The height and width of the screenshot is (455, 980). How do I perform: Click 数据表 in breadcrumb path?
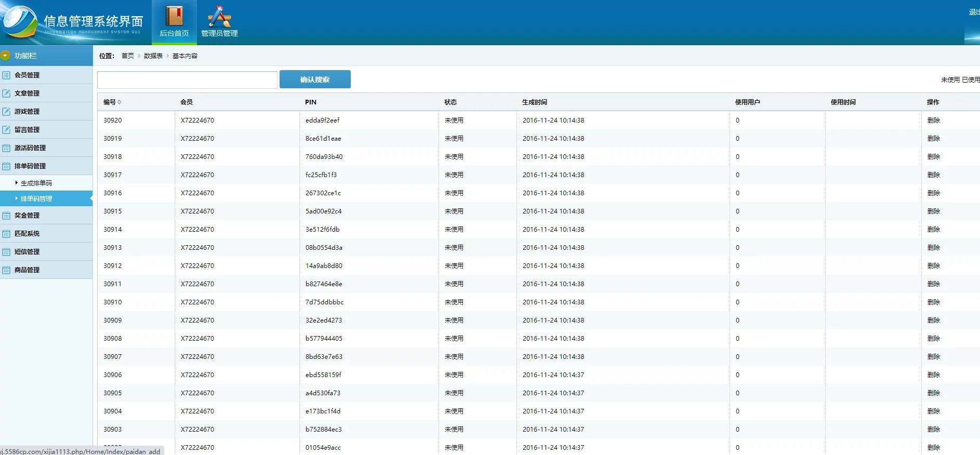[153, 56]
